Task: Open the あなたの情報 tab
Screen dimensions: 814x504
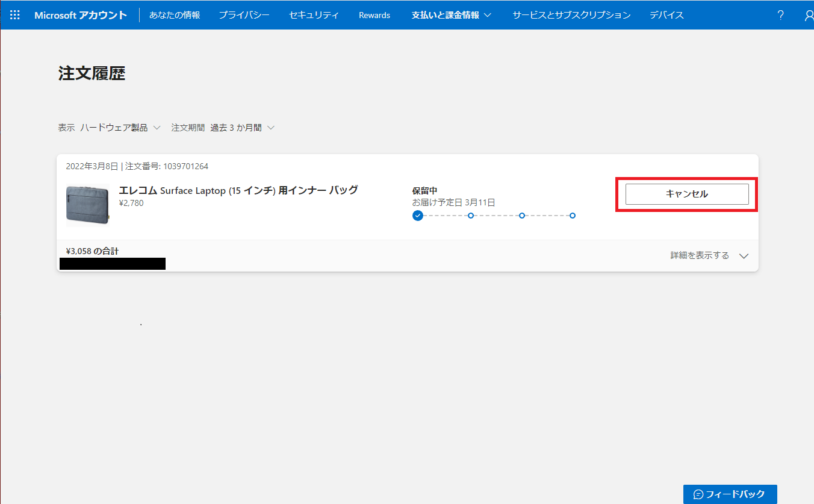Action: pyautogui.click(x=175, y=15)
